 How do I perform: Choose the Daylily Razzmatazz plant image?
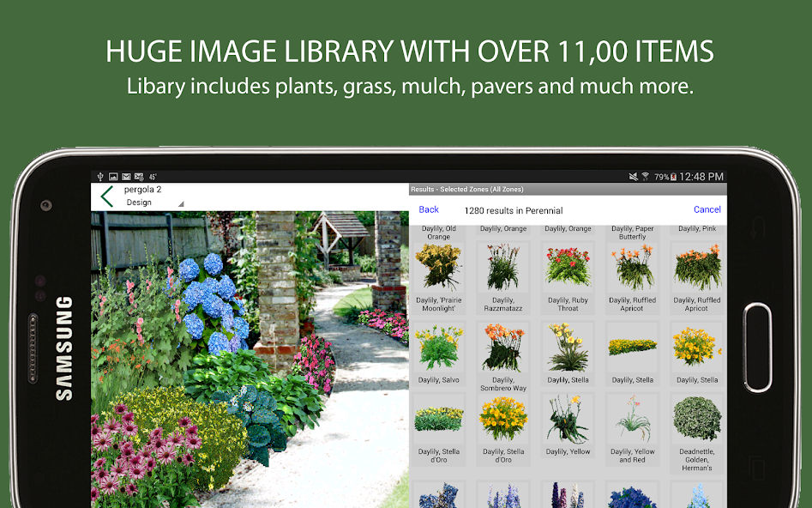tap(503, 266)
